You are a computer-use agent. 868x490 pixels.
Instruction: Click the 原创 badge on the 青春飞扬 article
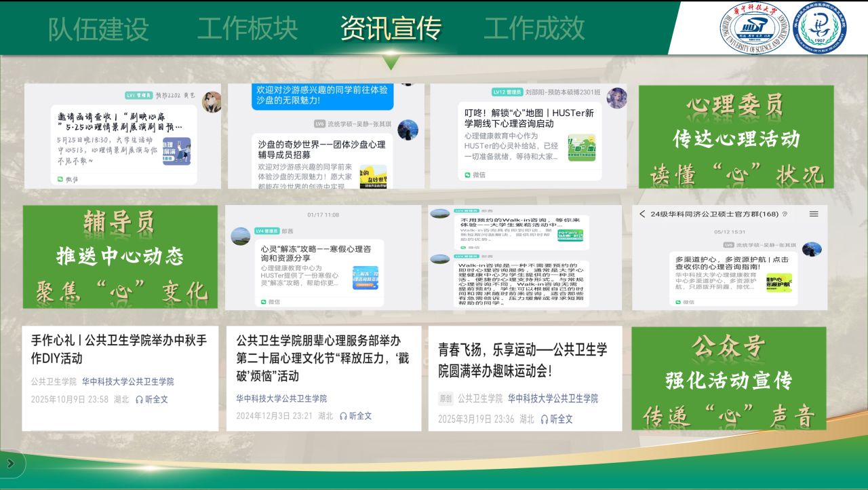tap(445, 399)
